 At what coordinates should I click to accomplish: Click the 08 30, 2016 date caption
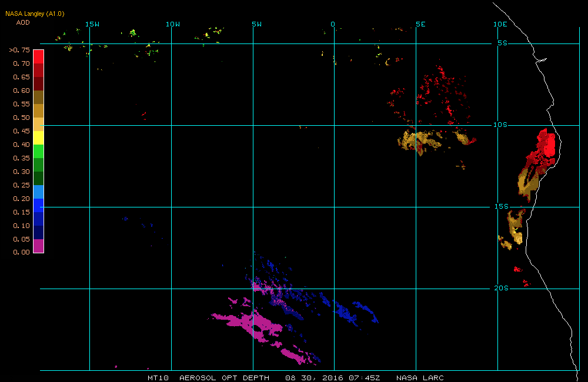[314, 378]
